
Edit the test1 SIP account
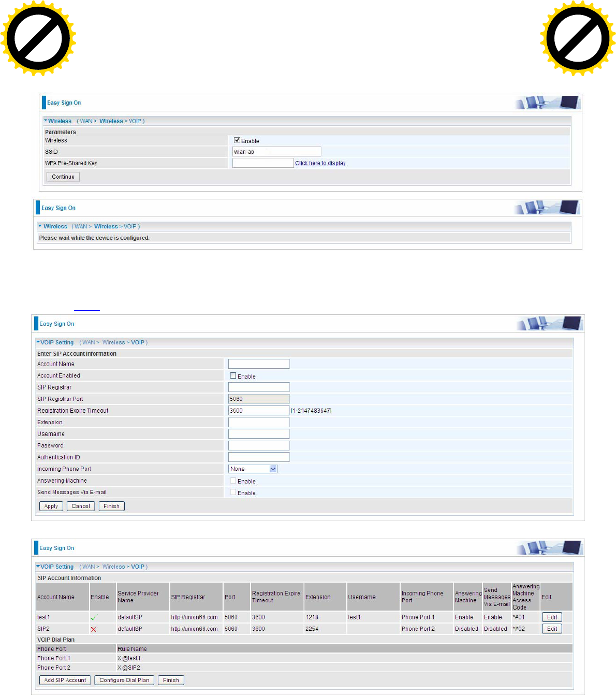point(552,617)
